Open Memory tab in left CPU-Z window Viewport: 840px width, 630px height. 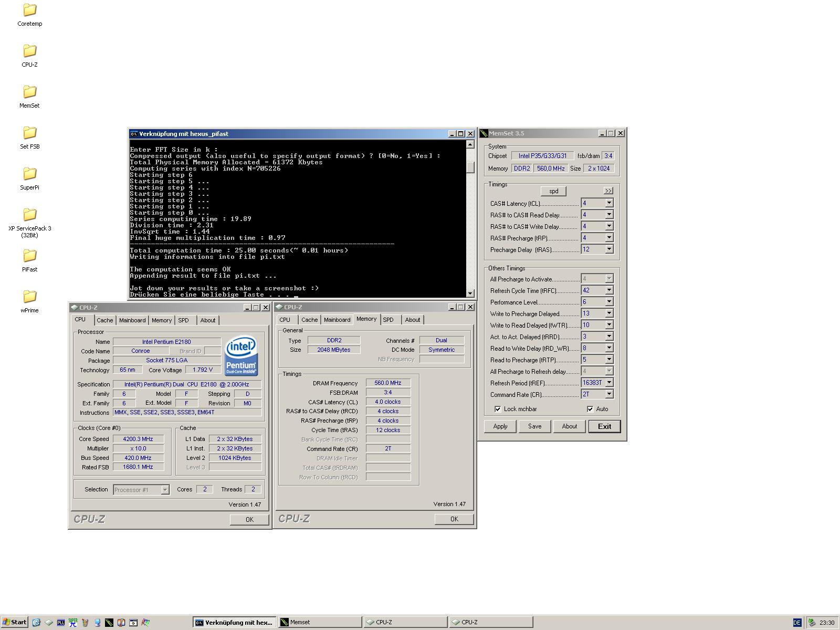click(162, 320)
